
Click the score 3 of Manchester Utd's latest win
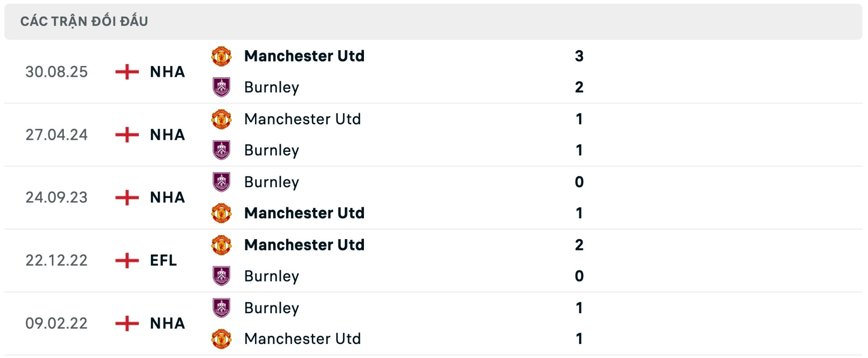tap(580, 56)
